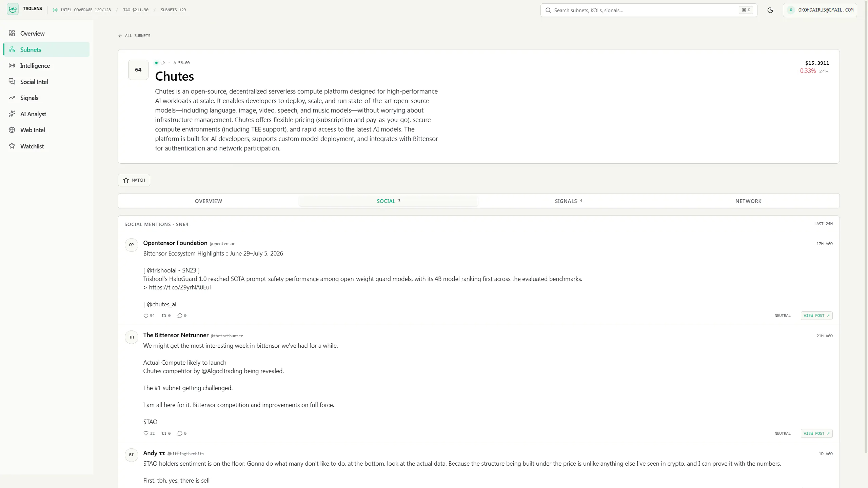
Task: Click the Chutes title heading
Action: (174, 76)
